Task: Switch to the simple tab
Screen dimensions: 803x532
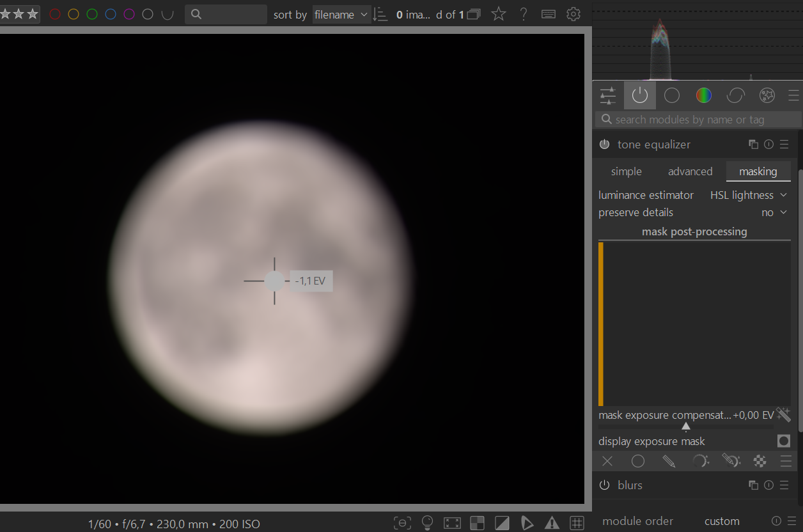Action: 626,171
